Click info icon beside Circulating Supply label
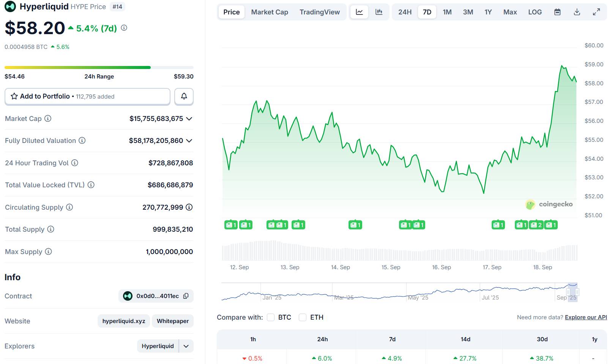This screenshot has width=612, height=364. (69, 207)
